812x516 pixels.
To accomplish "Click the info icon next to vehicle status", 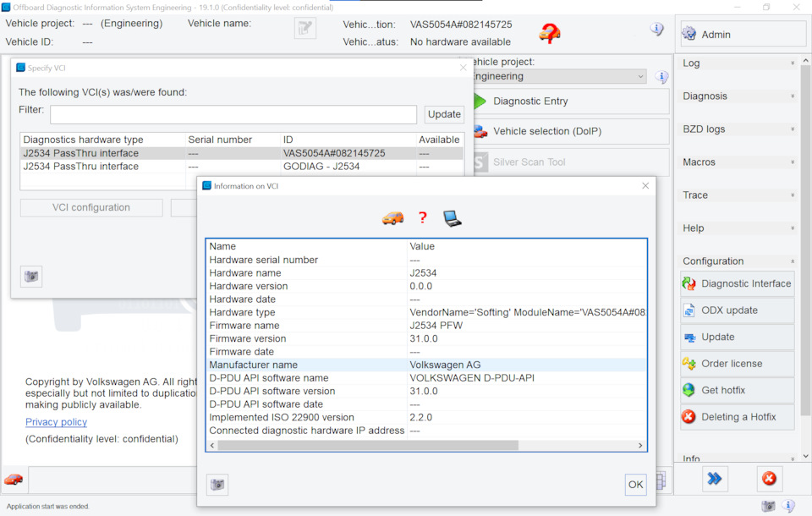I will (x=656, y=29).
